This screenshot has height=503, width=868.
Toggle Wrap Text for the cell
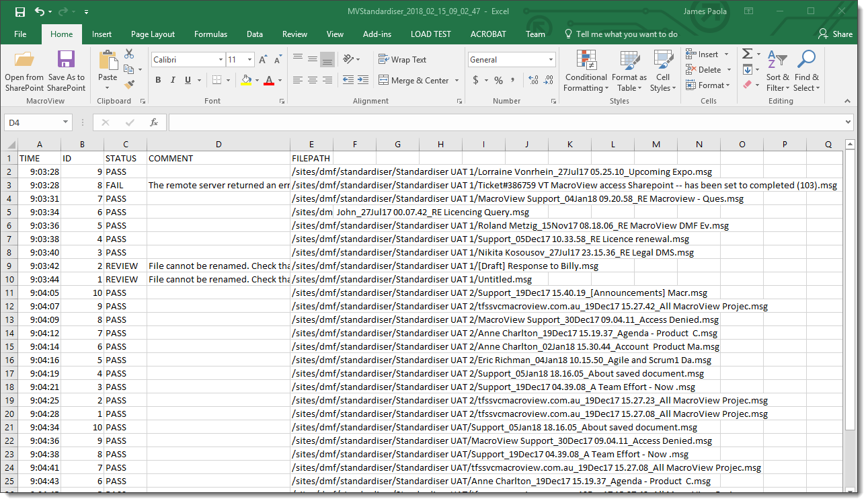(402, 60)
